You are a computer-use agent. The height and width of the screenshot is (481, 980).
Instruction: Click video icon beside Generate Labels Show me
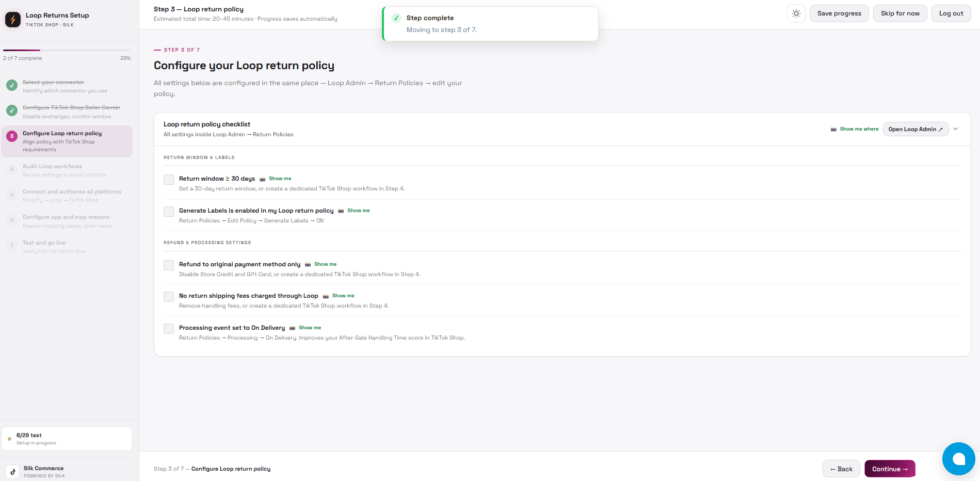tap(341, 211)
